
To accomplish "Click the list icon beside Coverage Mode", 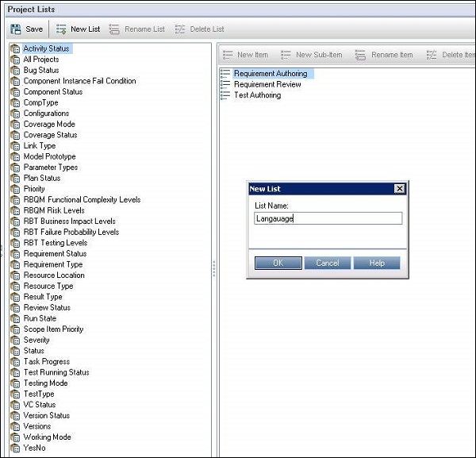I will click(15, 125).
